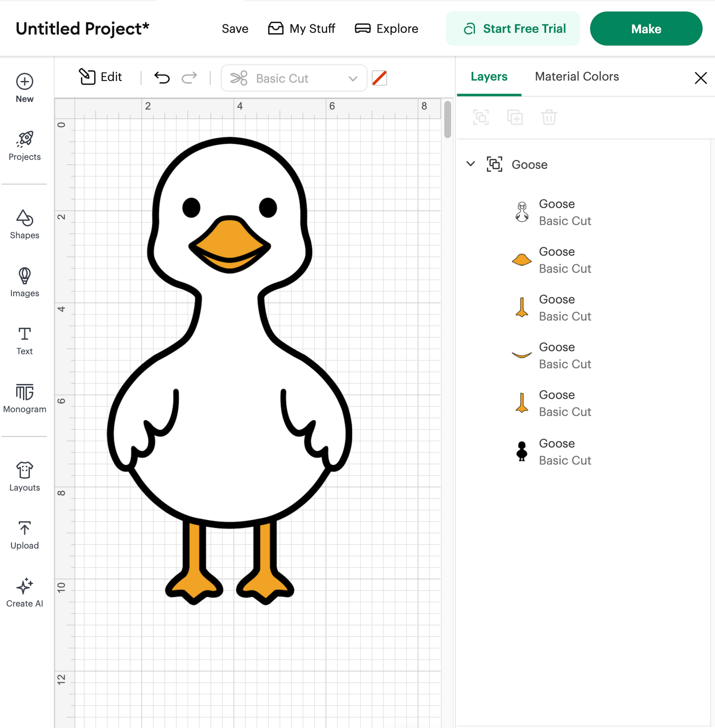Viewport: 715px width, 728px height.
Task: Switch to the Material Colors tab
Action: pyautogui.click(x=576, y=76)
